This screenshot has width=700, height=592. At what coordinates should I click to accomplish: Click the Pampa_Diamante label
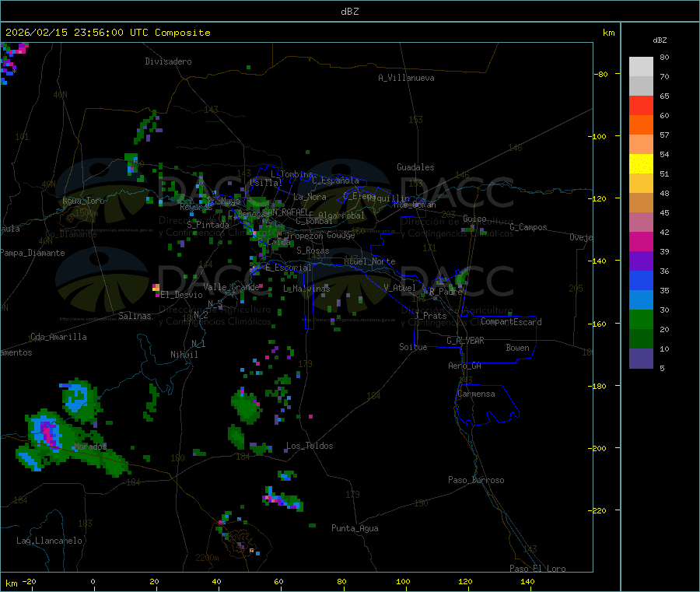(x=32, y=253)
